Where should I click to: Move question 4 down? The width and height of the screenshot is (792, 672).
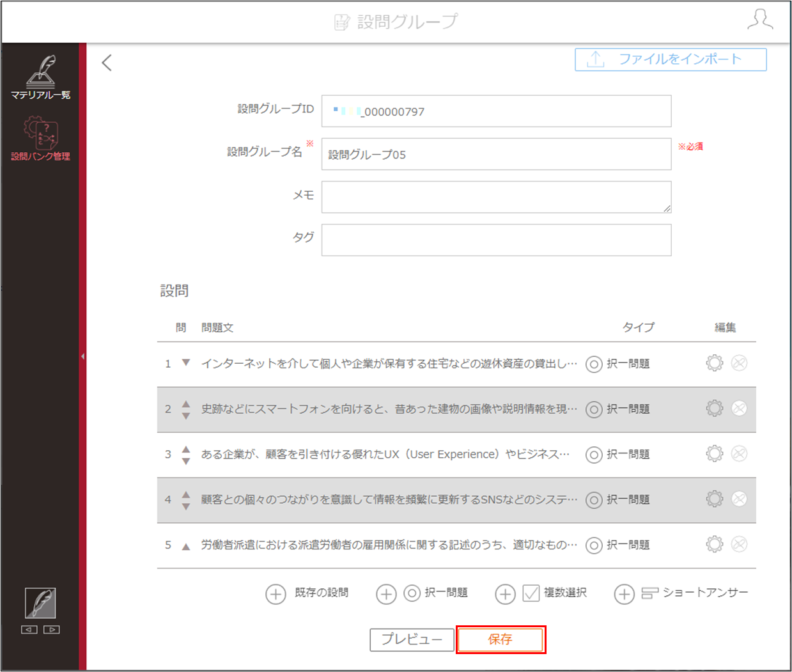click(186, 506)
